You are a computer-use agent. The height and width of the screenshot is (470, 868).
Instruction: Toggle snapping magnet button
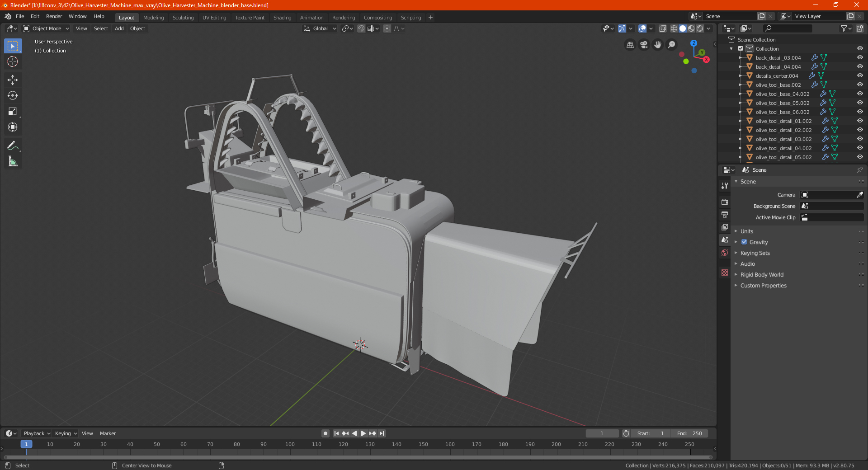coord(361,28)
